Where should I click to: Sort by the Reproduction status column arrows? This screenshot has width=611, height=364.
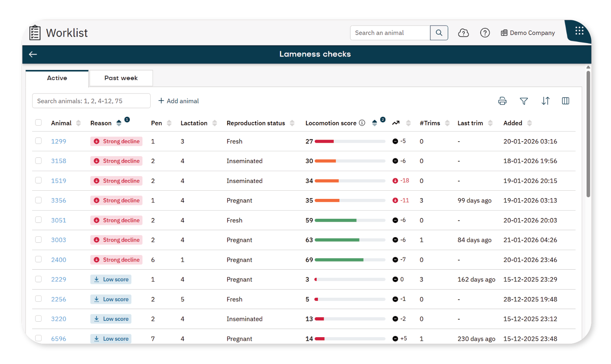point(292,123)
